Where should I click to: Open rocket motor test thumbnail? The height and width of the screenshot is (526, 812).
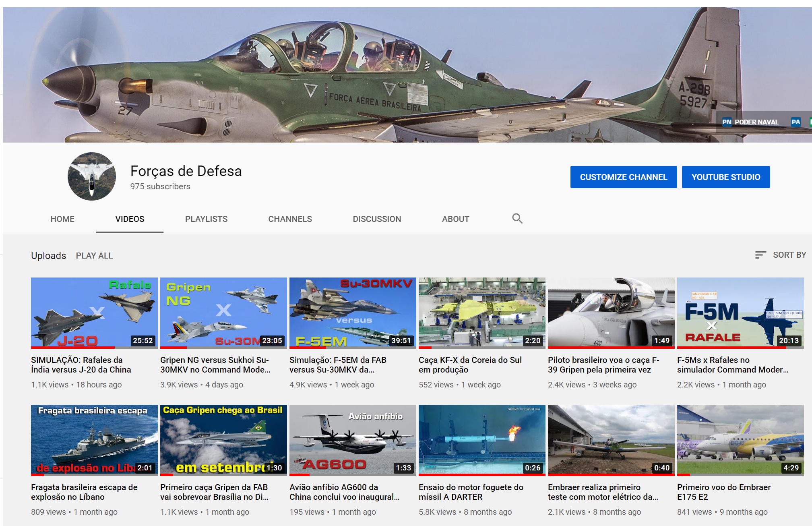pos(482,440)
